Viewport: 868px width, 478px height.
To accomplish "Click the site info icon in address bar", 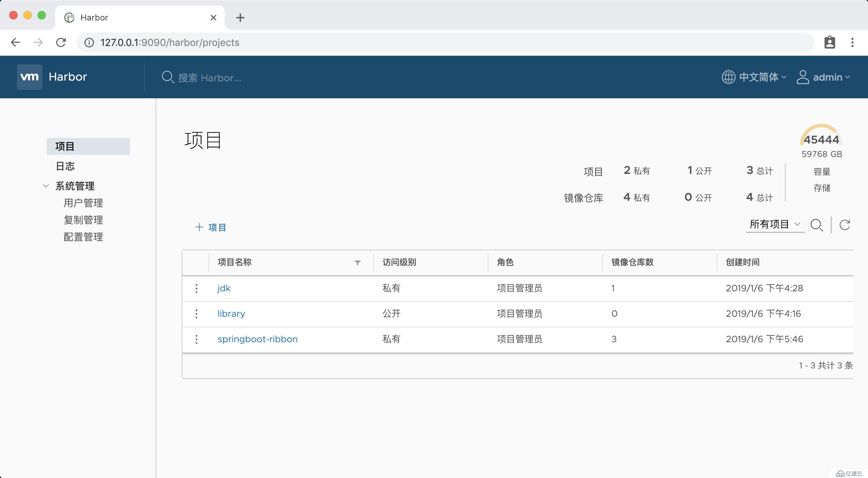I will (89, 42).
